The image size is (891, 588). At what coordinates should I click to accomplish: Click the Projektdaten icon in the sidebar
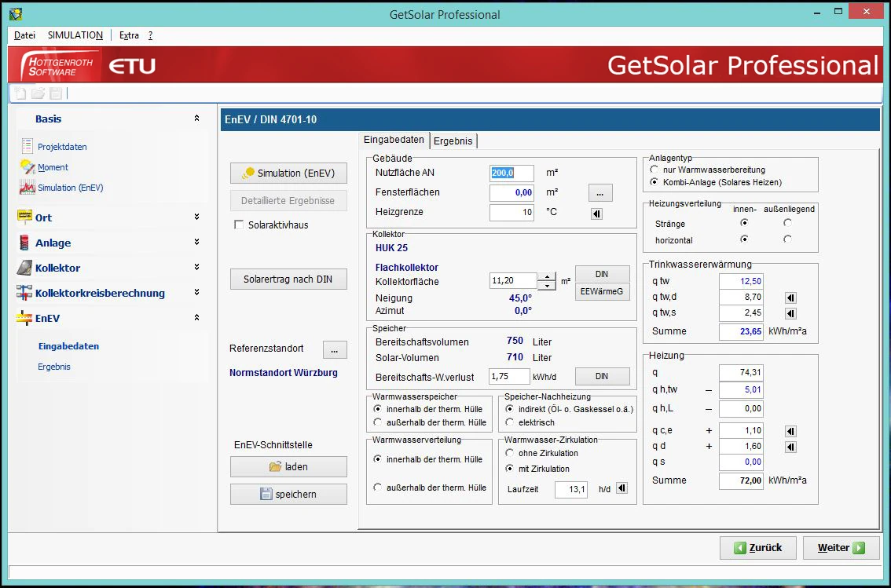pyautogui.click(x=27, y=146)
